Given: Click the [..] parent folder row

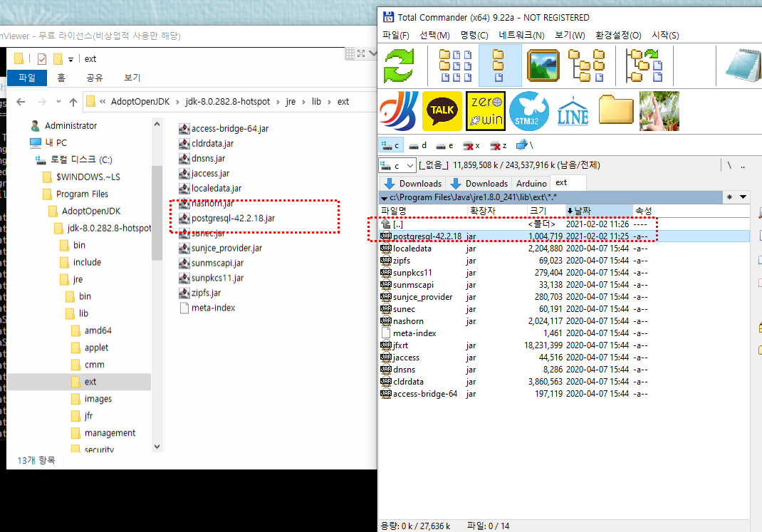Looking at the screenshot, I should [564, 224].
